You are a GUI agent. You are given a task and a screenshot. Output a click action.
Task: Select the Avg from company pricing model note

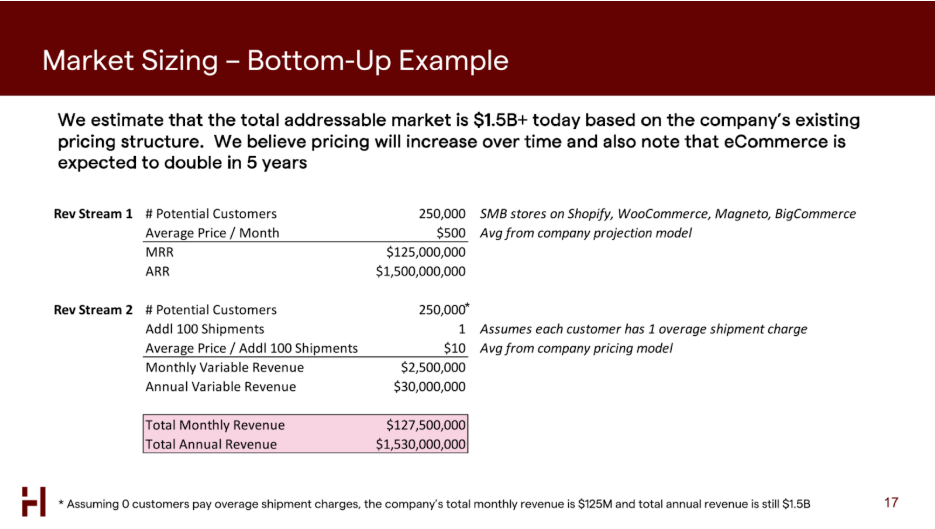tap(576, 348)
